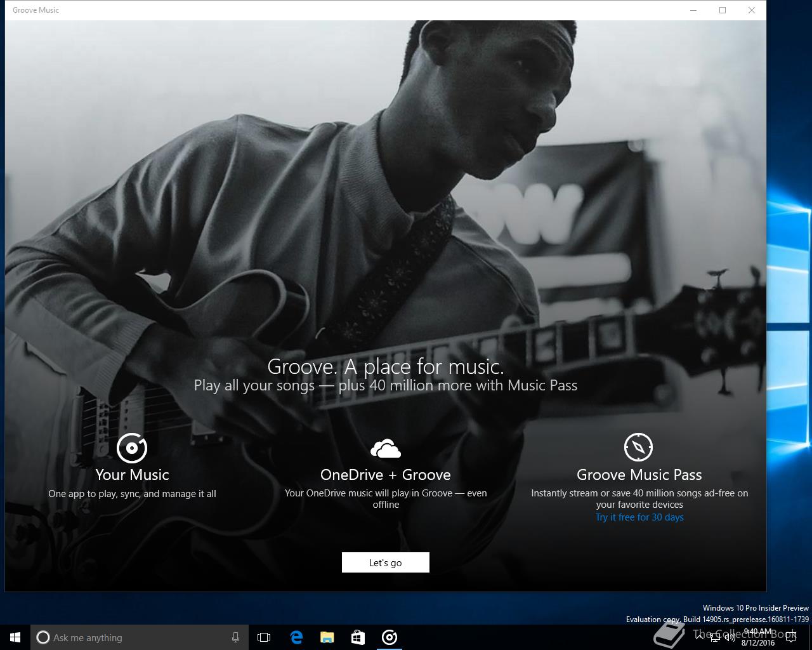Expand the hidden tray icons chevron
Screen dimensions: 812x650
[699, 639]
